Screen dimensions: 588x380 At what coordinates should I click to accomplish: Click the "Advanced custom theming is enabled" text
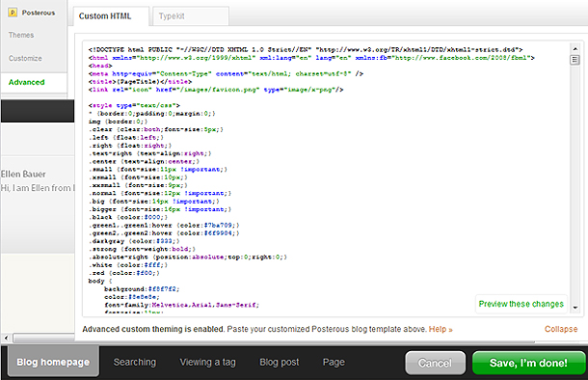coord(153,329)
